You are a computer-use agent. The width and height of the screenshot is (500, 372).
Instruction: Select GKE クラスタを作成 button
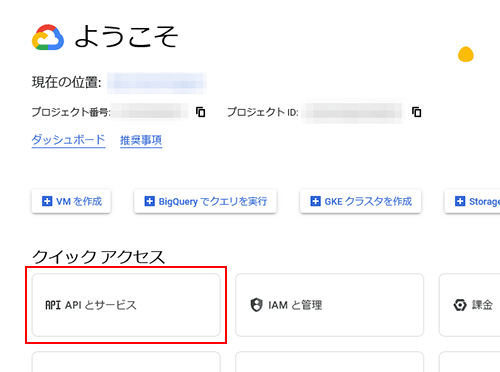361,201
